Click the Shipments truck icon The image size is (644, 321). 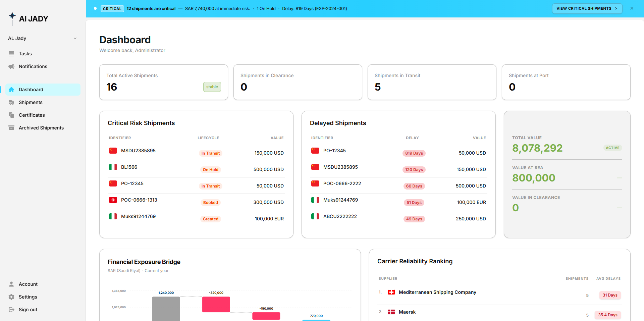click(x=11, y=102)
